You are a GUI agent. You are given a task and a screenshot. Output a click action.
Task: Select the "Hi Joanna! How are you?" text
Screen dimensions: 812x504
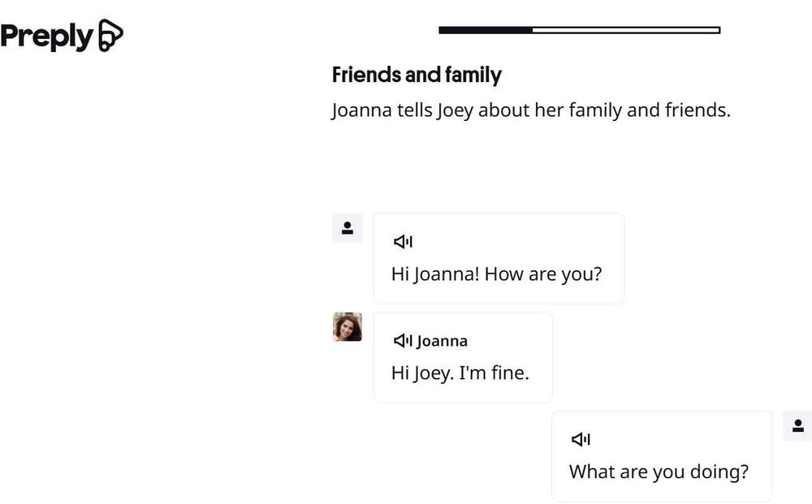click(x=496, y=274)
